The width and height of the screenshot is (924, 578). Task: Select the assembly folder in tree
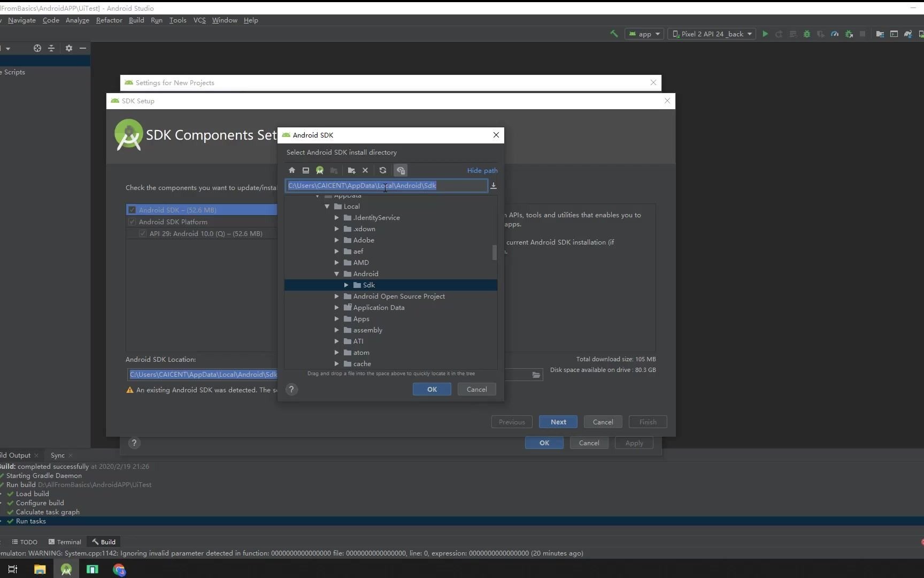point(368,330)
